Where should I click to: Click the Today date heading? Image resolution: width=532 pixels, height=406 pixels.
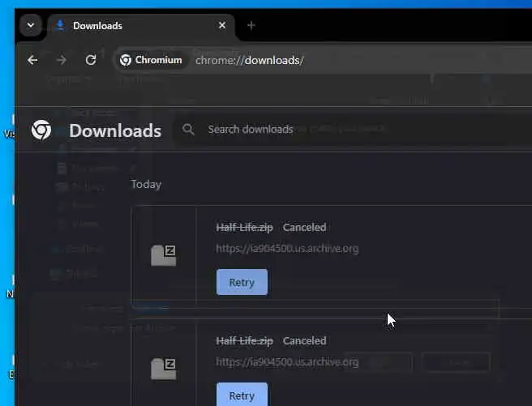click(x=146, y=184)
